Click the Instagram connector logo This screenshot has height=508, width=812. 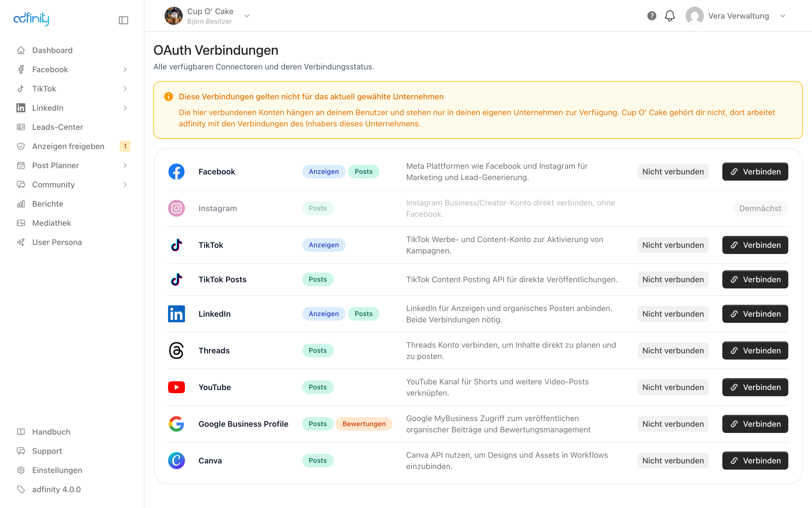176,208
